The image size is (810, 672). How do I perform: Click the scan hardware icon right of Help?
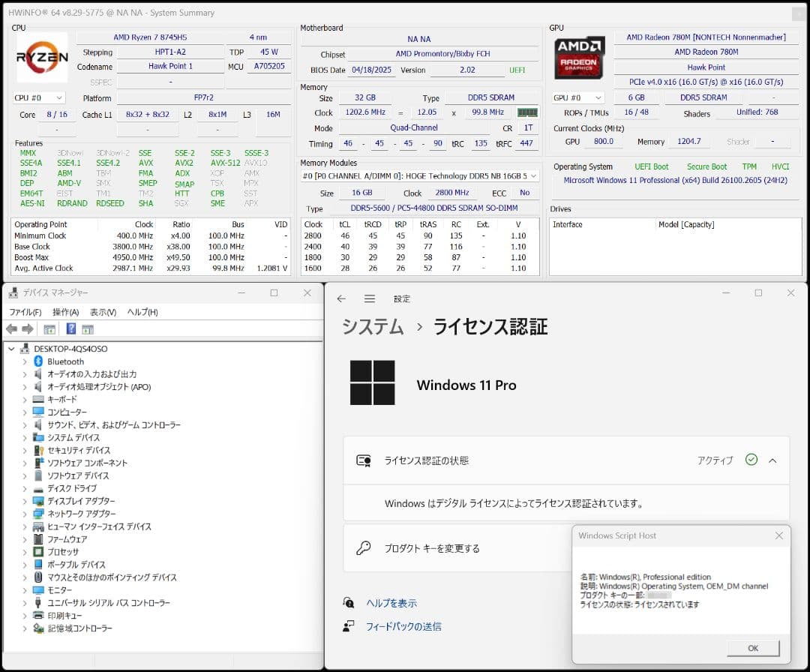pos(88,329)
